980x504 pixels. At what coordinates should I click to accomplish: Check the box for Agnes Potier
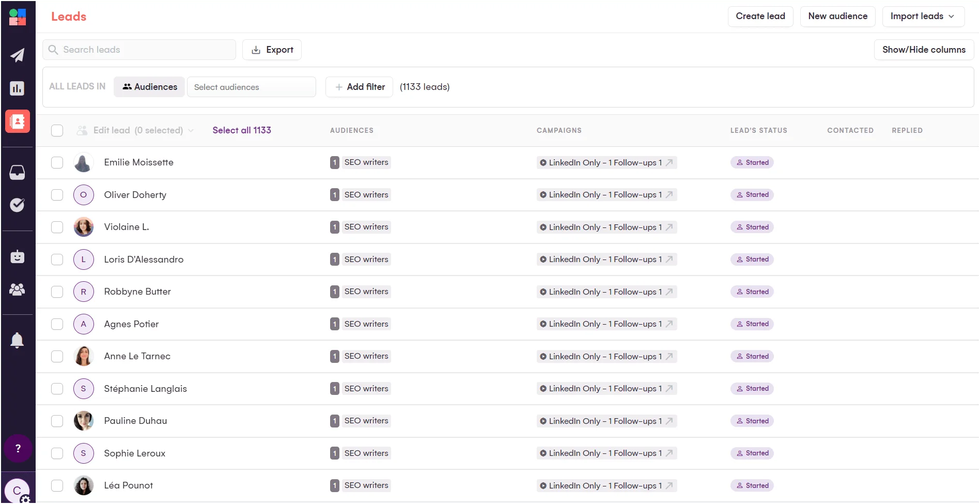click(x=57, y=324)
